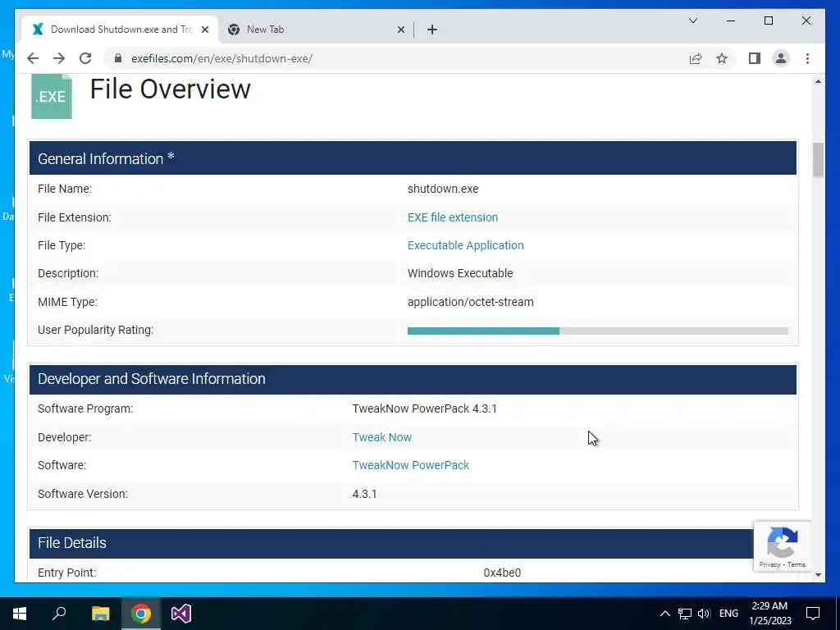The image size is (840, 630).
Task: Click the application/octet-stream MIME value
Action: point(470,302)
